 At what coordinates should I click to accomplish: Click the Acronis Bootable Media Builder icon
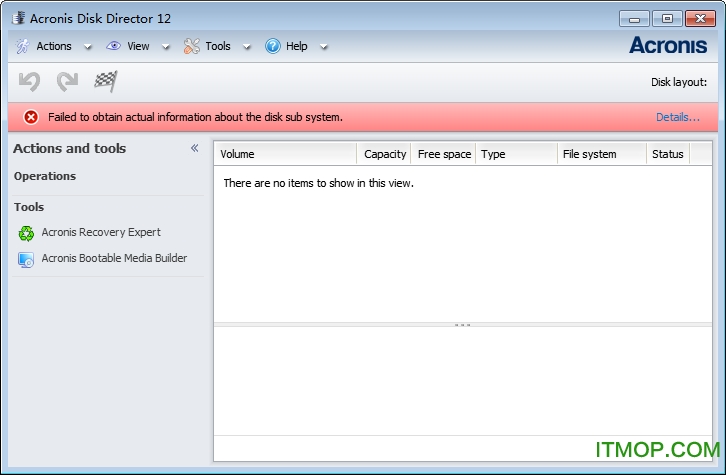[x=26, y=259]
